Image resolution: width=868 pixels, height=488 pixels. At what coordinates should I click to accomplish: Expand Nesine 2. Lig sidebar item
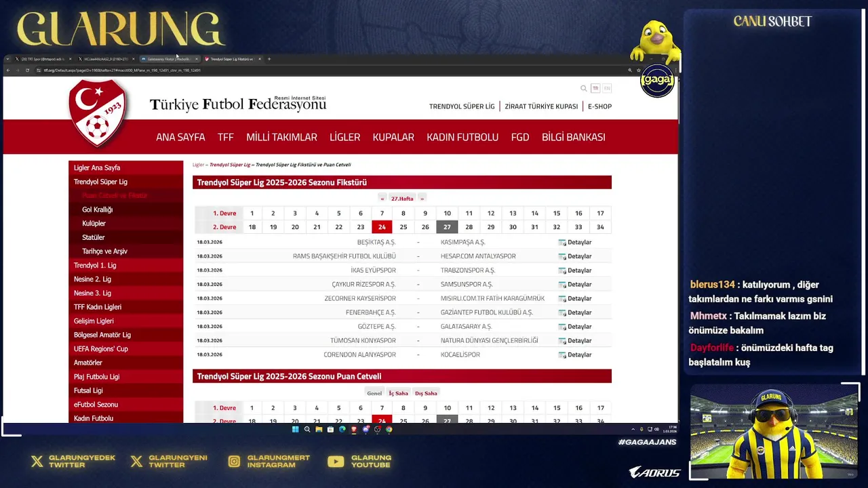(x=125, y=279)
